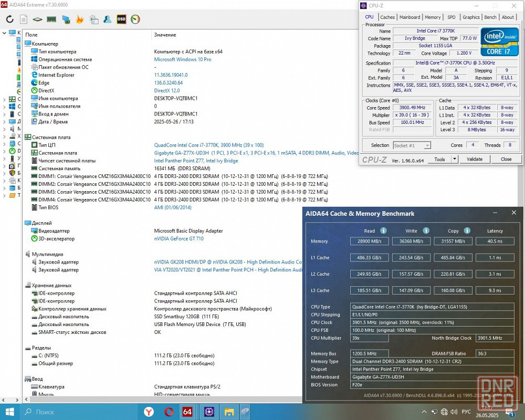Open the Windows Start menu

click(x=9, y=412)
